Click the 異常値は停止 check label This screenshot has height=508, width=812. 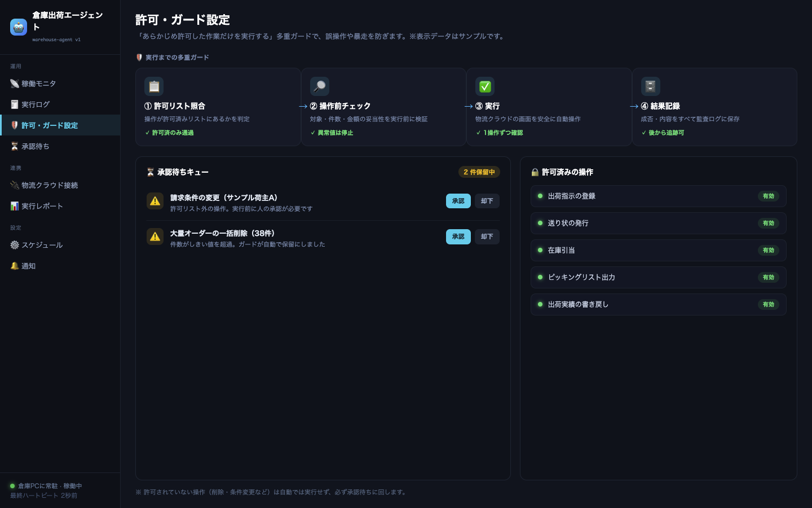pyautogui.click(x=332, y=133)
